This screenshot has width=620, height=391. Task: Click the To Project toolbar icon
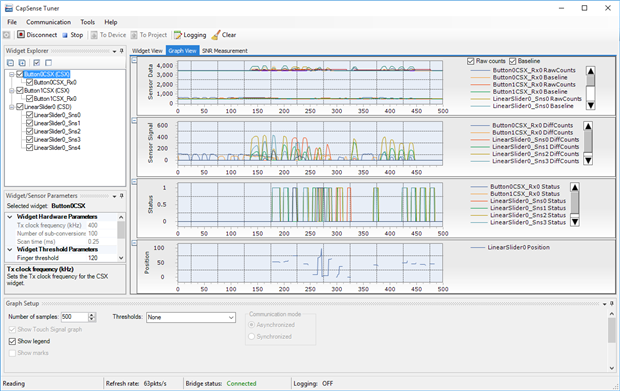coord(134,35)
